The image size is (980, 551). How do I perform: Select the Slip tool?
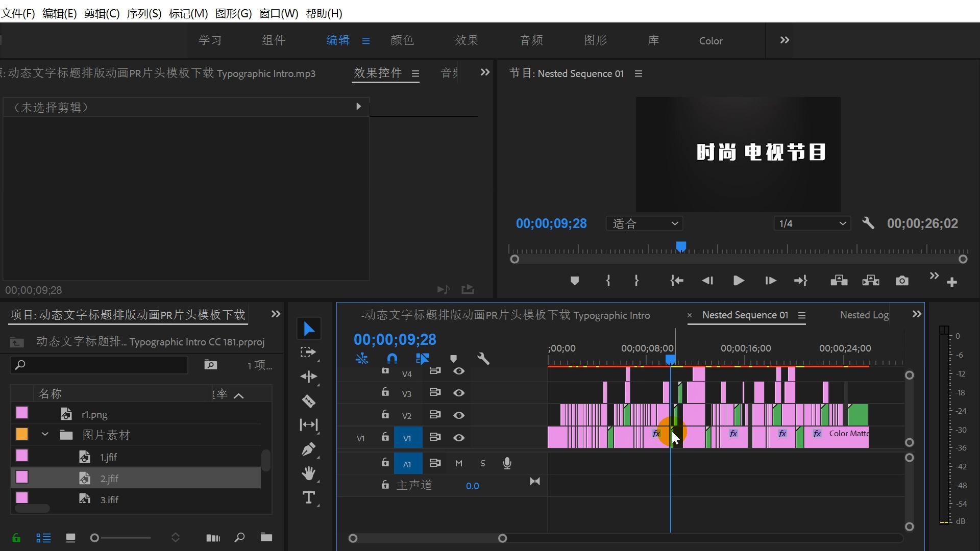click(x=309, y=424)
